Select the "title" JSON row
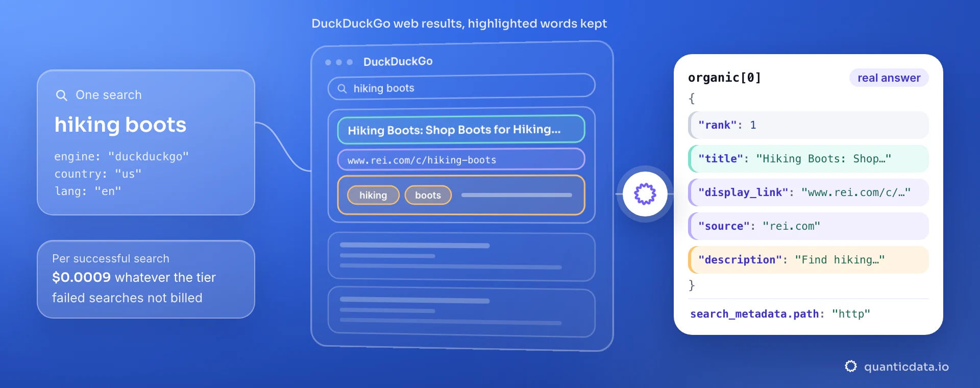980x388 pixels. point(808,159)
